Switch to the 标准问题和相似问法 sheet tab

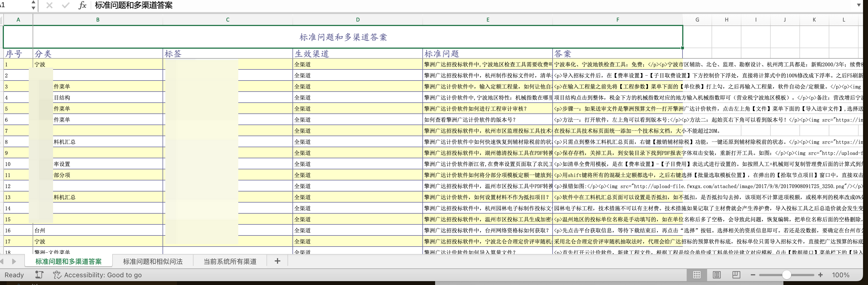tap(152, 261)
